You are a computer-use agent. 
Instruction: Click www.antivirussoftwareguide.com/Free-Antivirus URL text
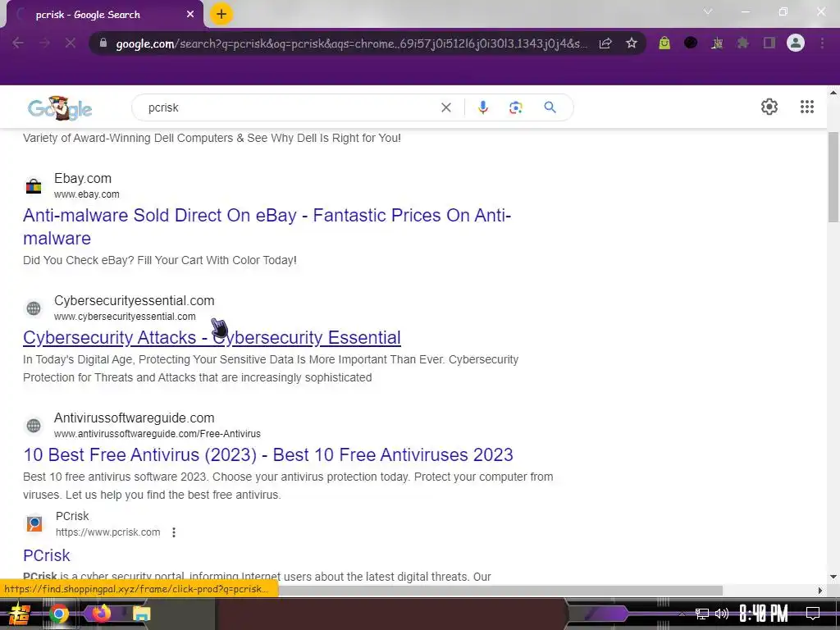click(157, 434)
